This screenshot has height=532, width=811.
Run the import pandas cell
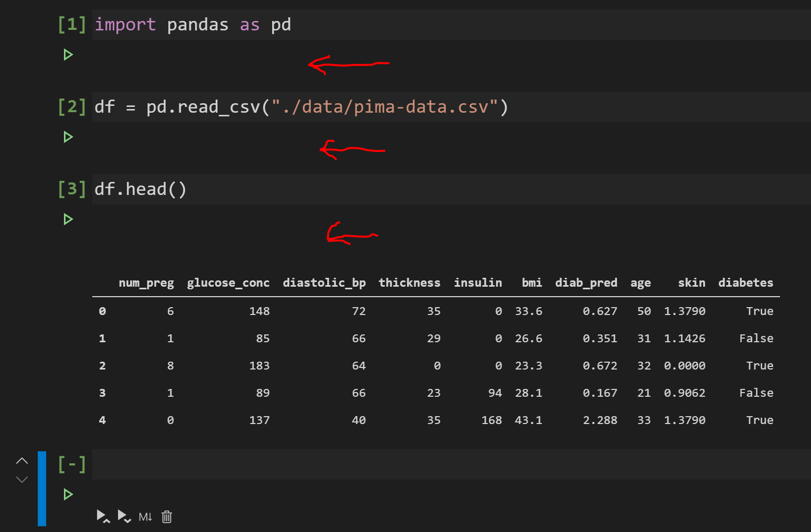68,55
